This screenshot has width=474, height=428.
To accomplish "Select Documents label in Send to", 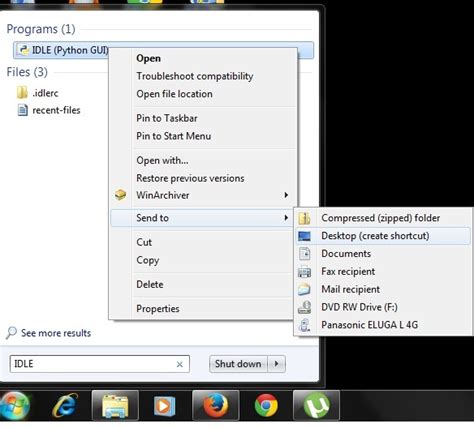I will [346, 254].
